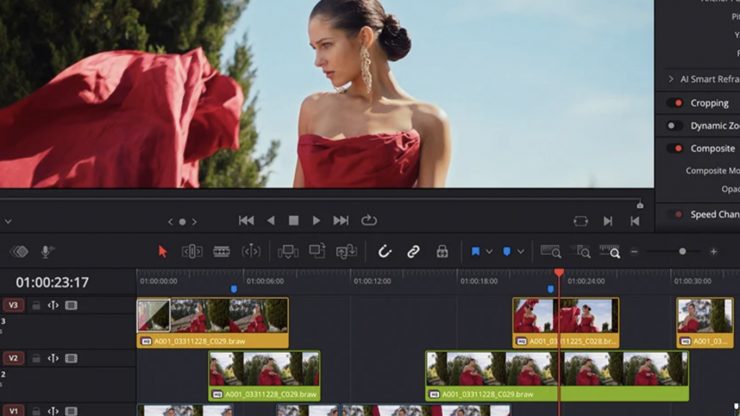This screenshot has width=740, height=416.
Task: Click the Insert Clip toolbar icon
Action: (288, 252)
